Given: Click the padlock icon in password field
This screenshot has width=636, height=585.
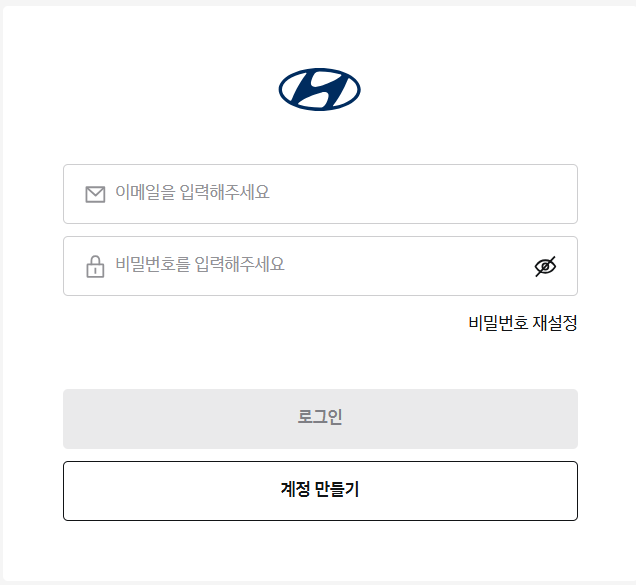Looking at the screenshot, I should click(x=95, y=266).
